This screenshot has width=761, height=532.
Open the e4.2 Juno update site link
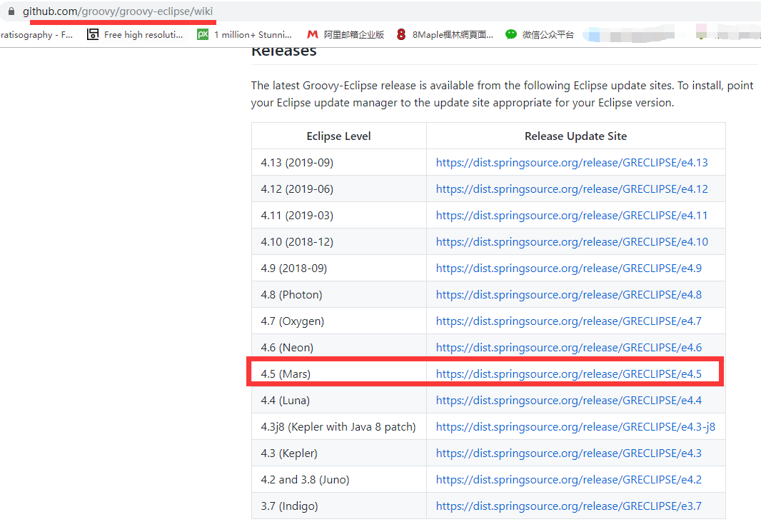click(569, 480)
